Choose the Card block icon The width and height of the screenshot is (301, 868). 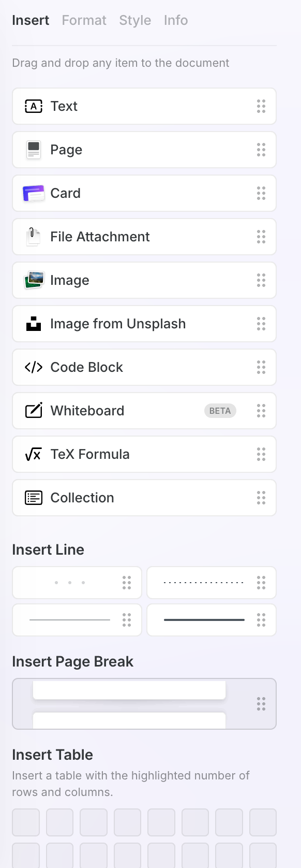point(33,193)
